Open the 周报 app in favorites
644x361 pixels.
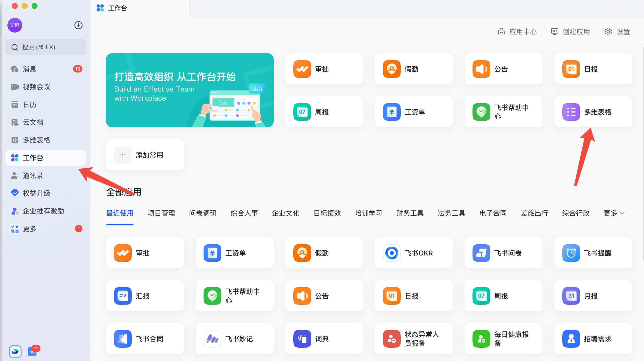[x=324, y=112]
